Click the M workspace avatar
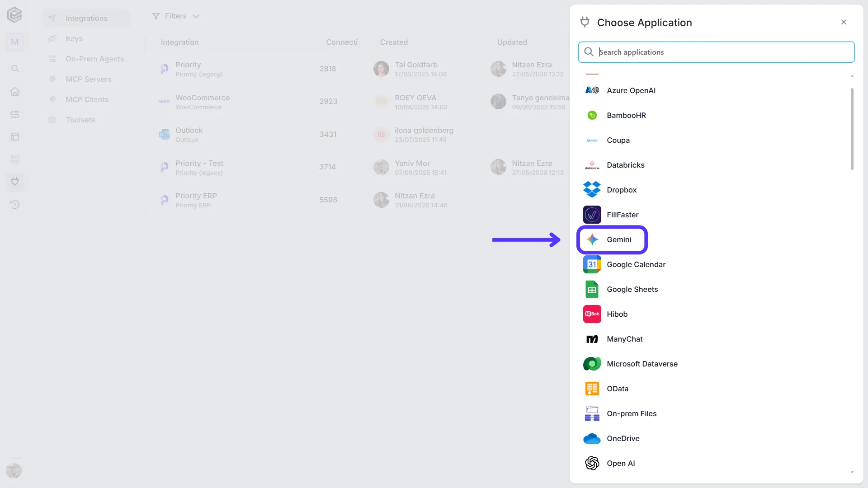Image resolution: width=868 pixels, height=488 pixels. [15, 42]
